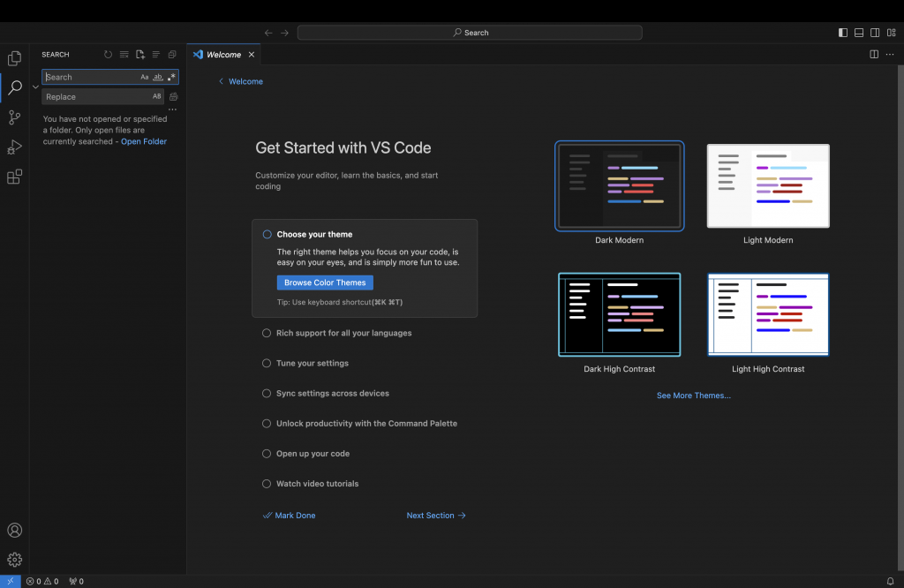
Task: Go to Next Section
Action: point(436,516)
